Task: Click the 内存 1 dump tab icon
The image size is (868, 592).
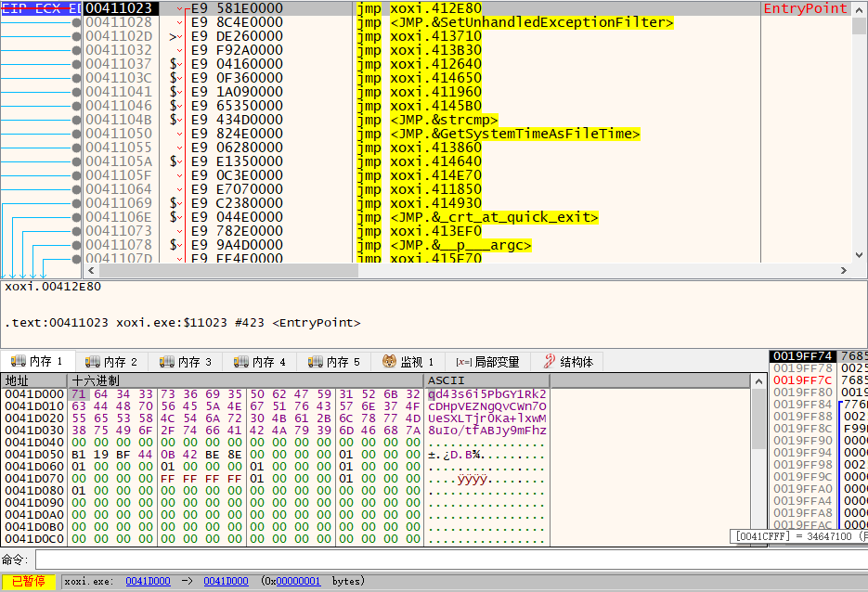Action: click(18, 362)
